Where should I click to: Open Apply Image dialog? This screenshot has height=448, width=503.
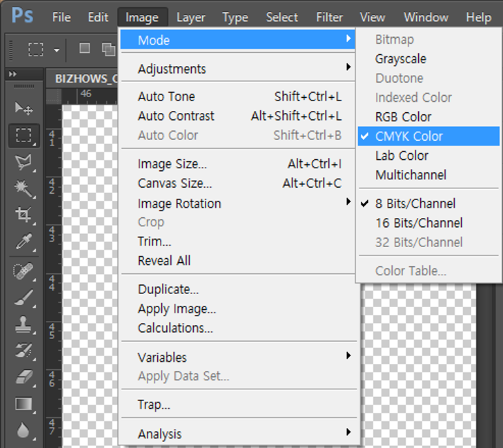237,308
